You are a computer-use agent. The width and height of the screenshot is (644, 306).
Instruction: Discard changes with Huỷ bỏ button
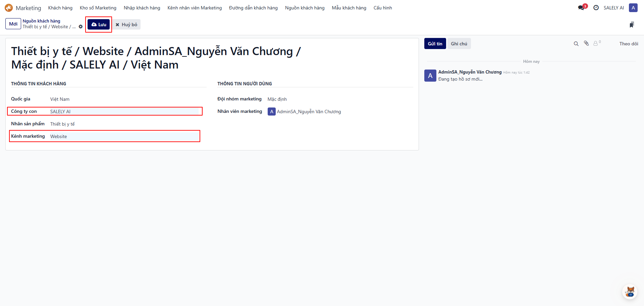[126, 25]
